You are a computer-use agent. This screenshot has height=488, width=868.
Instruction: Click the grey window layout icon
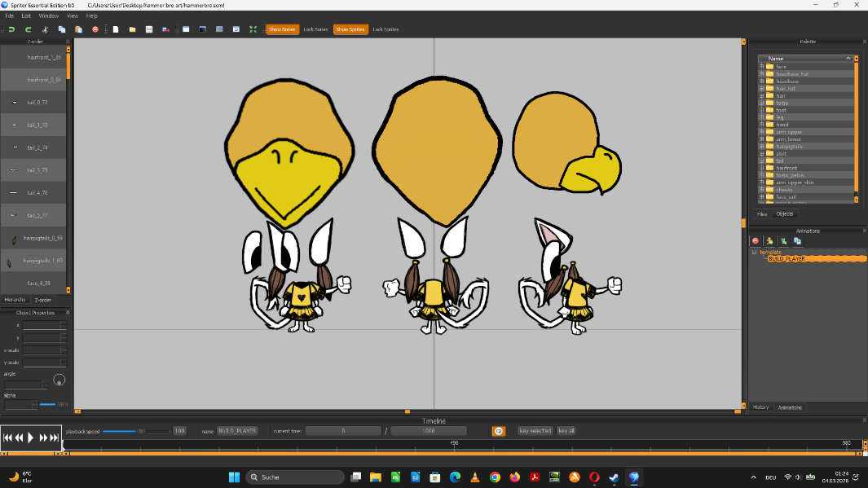pyautogui.click(x=219, y=29)
